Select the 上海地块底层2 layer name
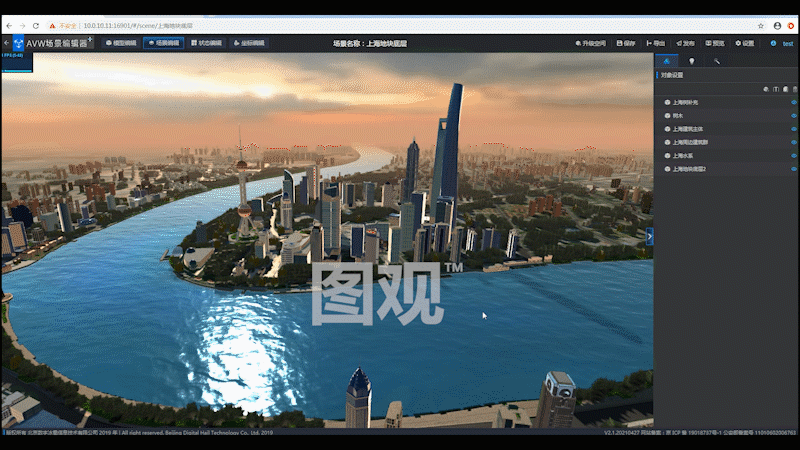The width and height of the screenshot is (800, 450). click(689, 169)
